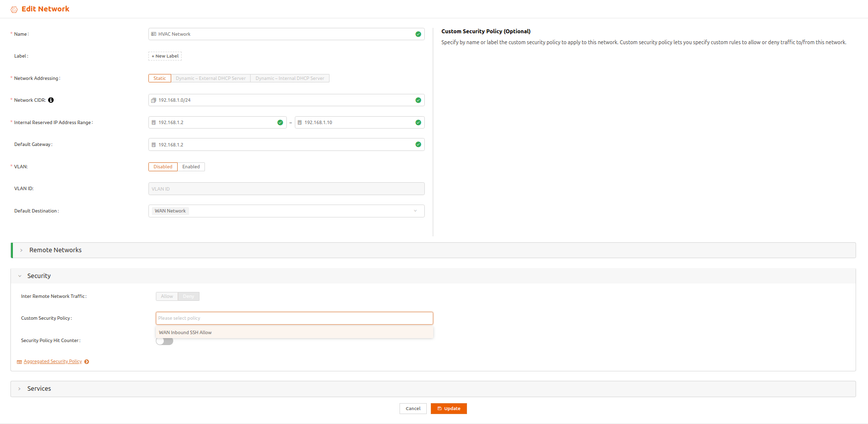Click the Network CIDR info icon

(x=51, y=100)
